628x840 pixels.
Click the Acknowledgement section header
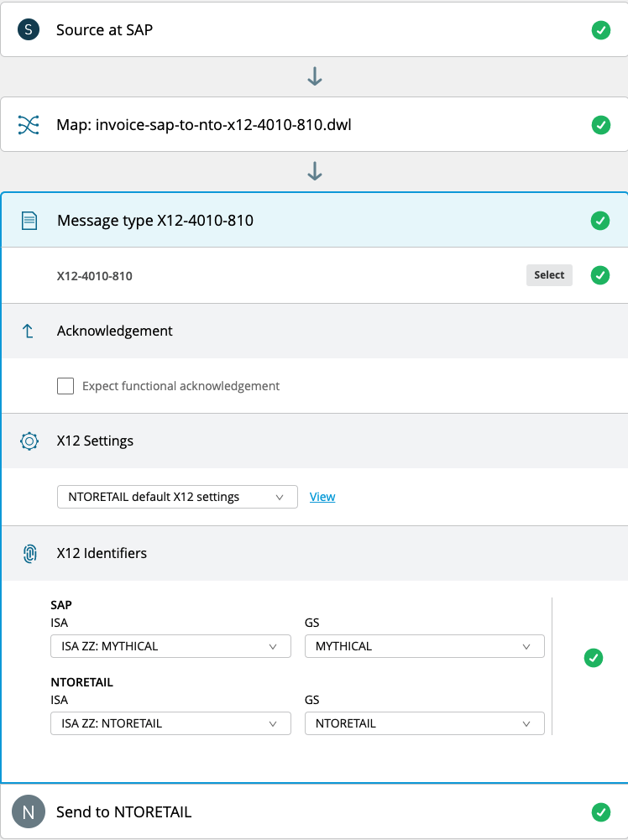coord(315,331)
